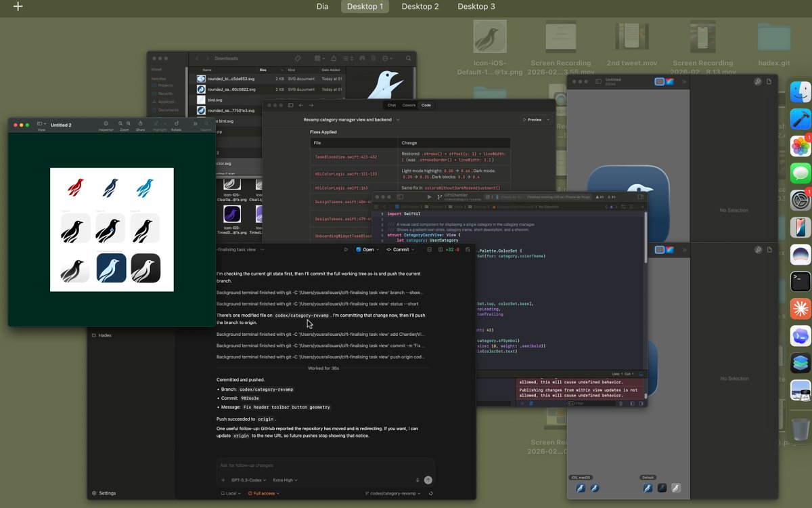Open Settings in the Codex sidebar
Viewport: 812px width, 508px height.
point(104,493)
